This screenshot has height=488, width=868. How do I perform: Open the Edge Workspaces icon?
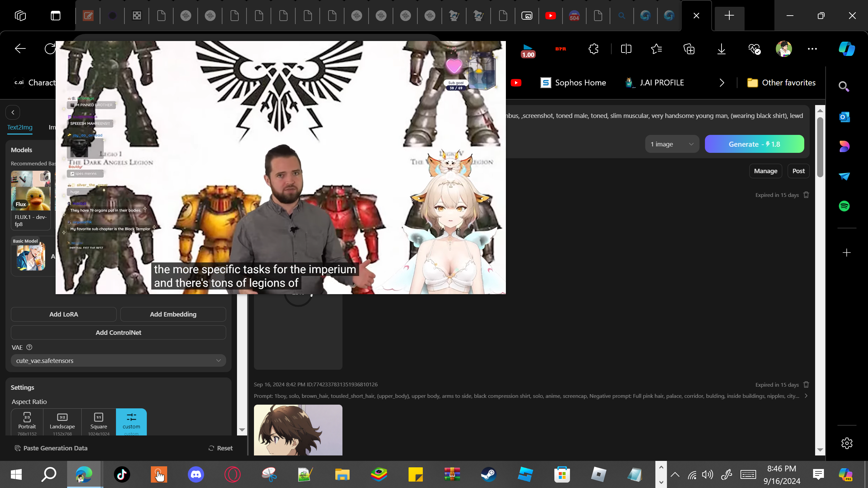(x=20, y=16)
